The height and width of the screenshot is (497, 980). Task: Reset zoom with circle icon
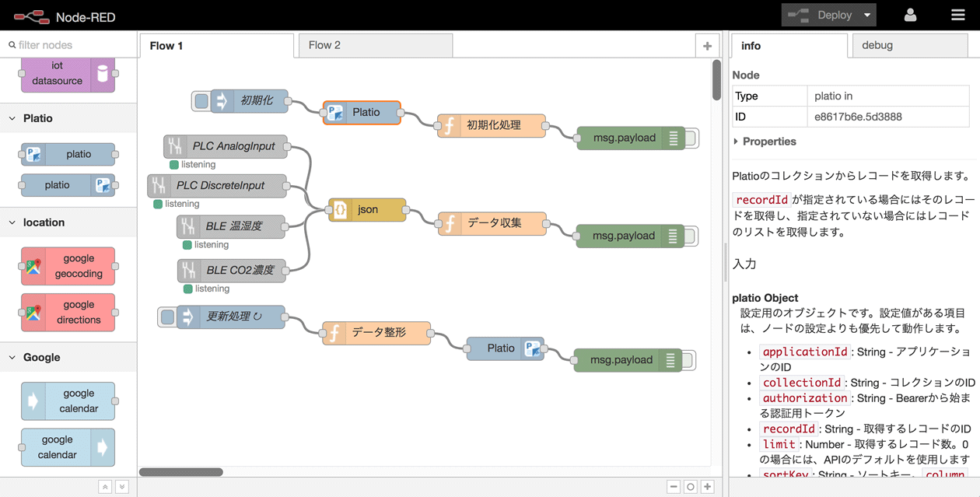click(x=690, y=487)
